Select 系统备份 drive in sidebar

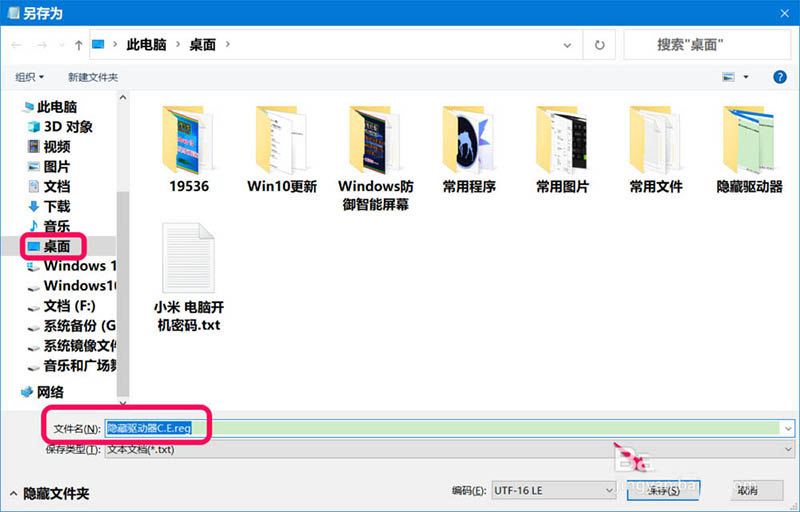tap(71, 326)
